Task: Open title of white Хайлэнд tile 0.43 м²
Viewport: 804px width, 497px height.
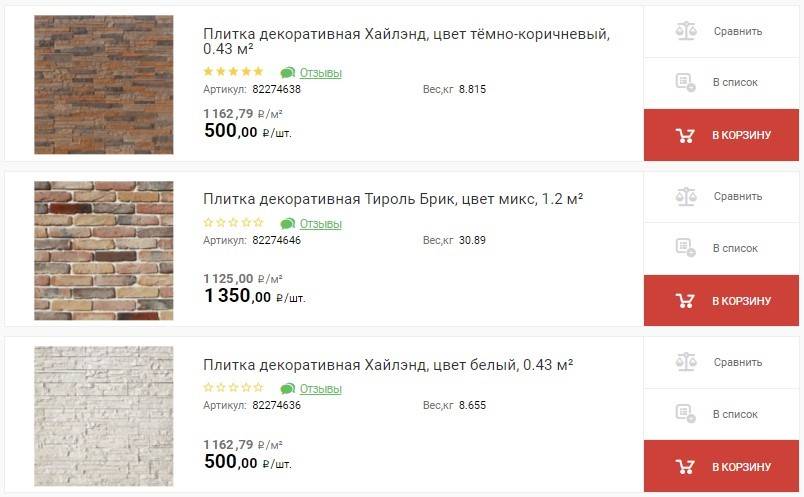Action: pos(388,365)
